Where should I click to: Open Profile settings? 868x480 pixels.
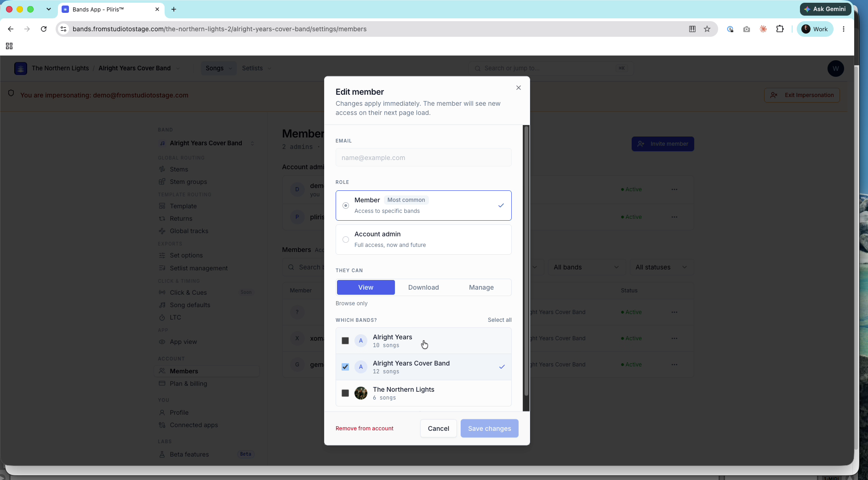coord(179,412)
